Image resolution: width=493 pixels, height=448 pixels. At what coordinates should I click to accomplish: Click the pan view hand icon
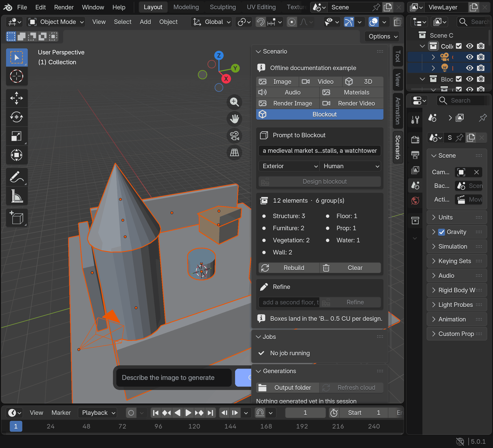(234, 119)
